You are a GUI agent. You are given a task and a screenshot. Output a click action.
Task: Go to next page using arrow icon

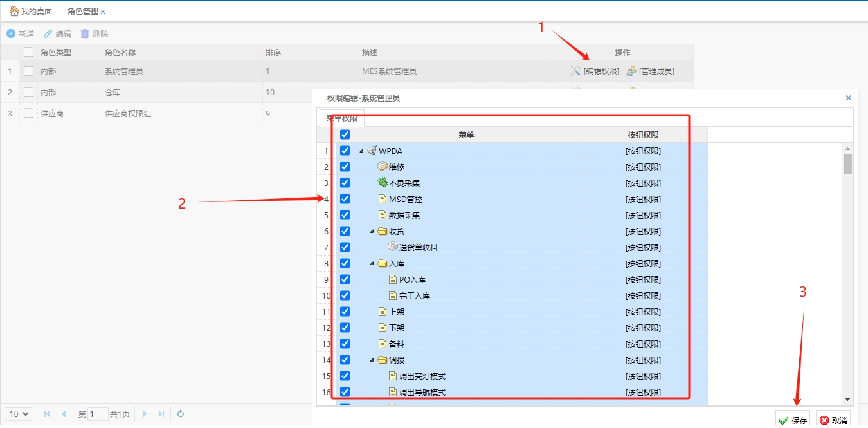pos(145,414)
